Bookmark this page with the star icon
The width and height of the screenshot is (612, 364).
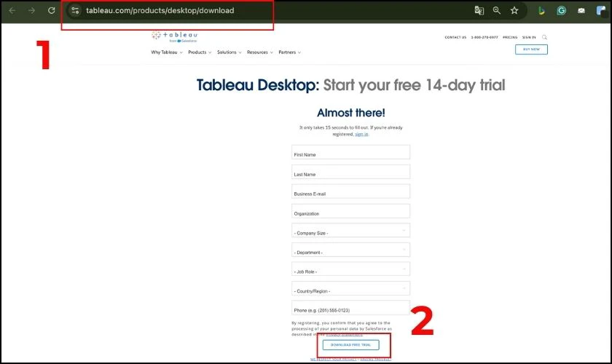514,10
